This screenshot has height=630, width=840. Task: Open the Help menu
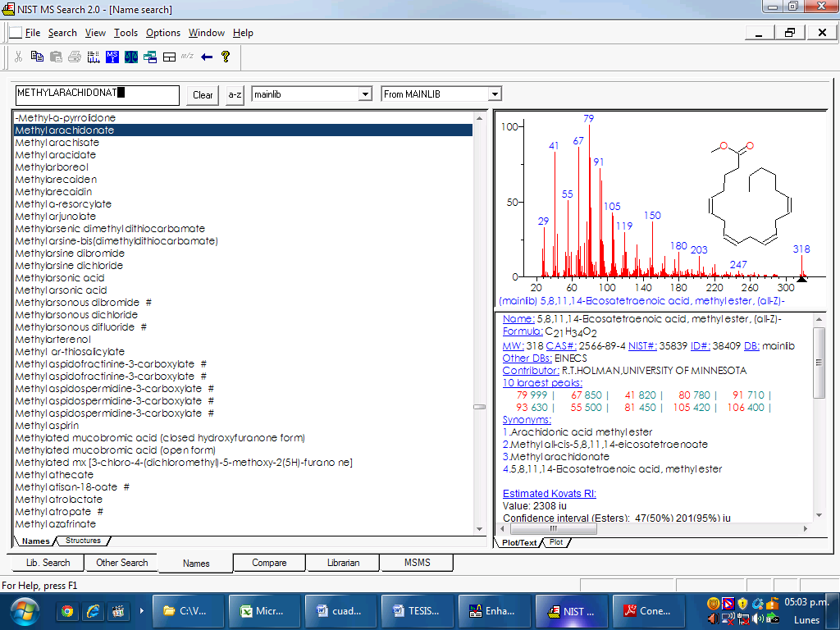(x=243, y=33)
